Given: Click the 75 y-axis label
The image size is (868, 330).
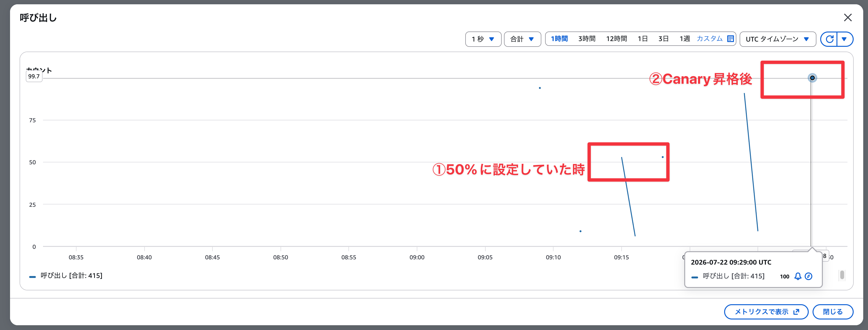Looking at the screenshot, I should (x=32, y=121).
